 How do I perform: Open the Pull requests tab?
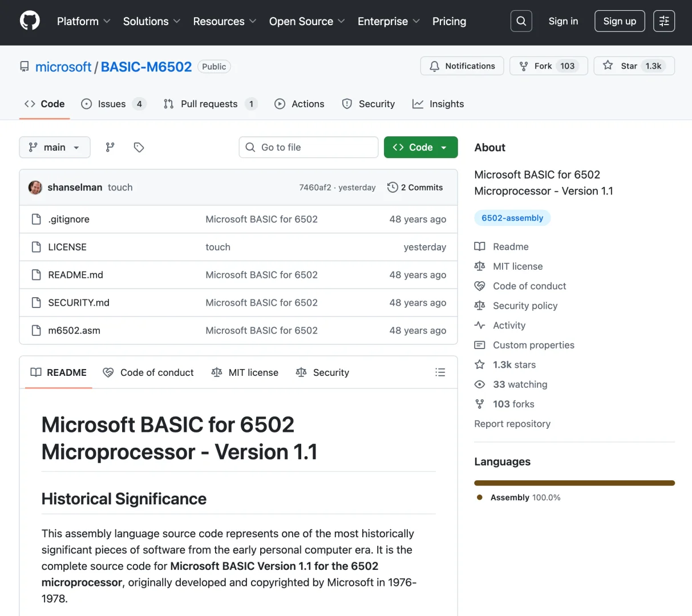click(x=209, y=104)
